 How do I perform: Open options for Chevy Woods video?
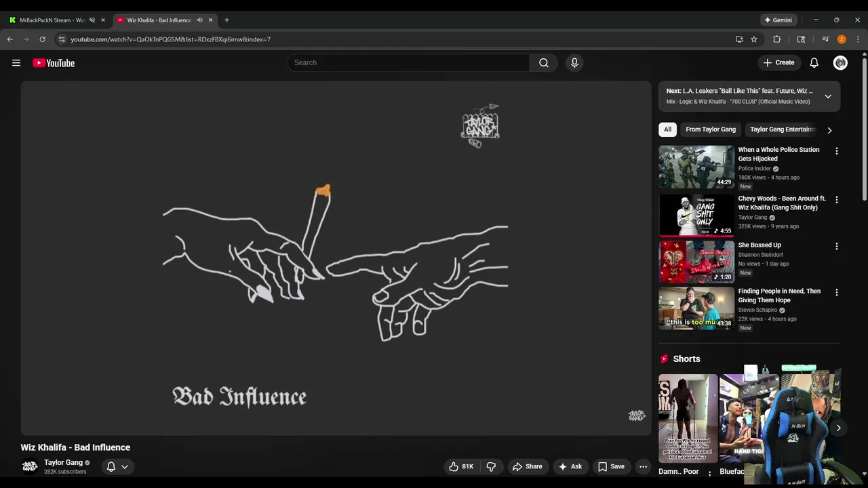(x=836, y=200)
